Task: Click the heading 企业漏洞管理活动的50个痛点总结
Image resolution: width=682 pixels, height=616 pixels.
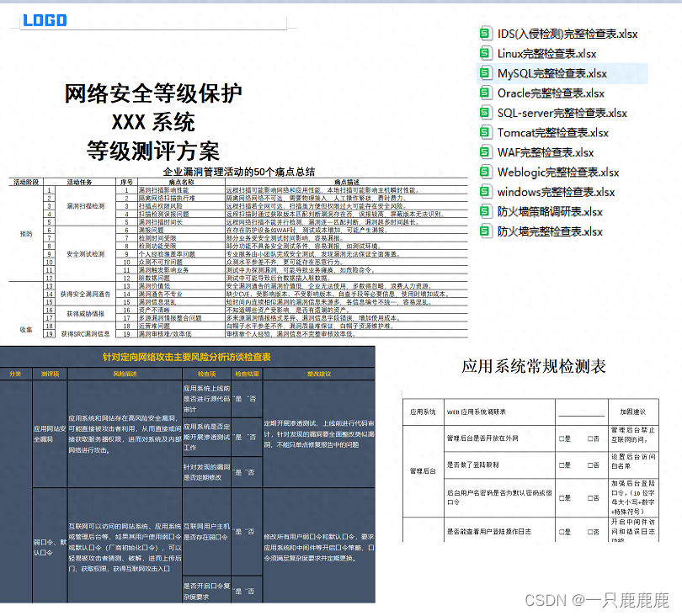Action: [x=239, y=172]
